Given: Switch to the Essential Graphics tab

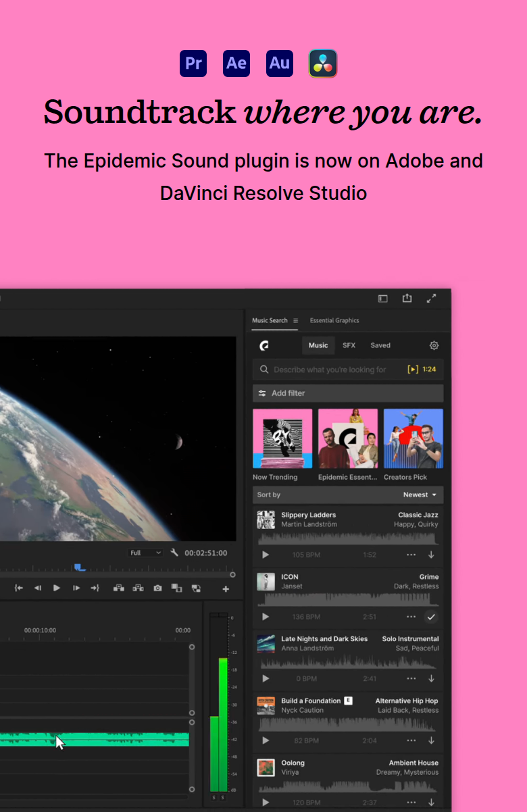Looking at the screenshot, I should 334,320.
